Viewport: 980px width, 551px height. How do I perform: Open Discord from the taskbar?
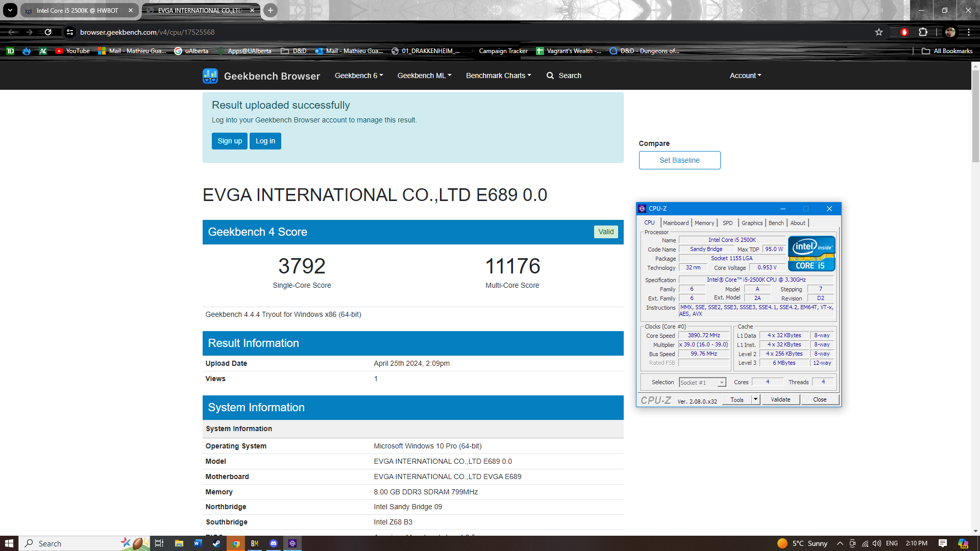[274, 543]
